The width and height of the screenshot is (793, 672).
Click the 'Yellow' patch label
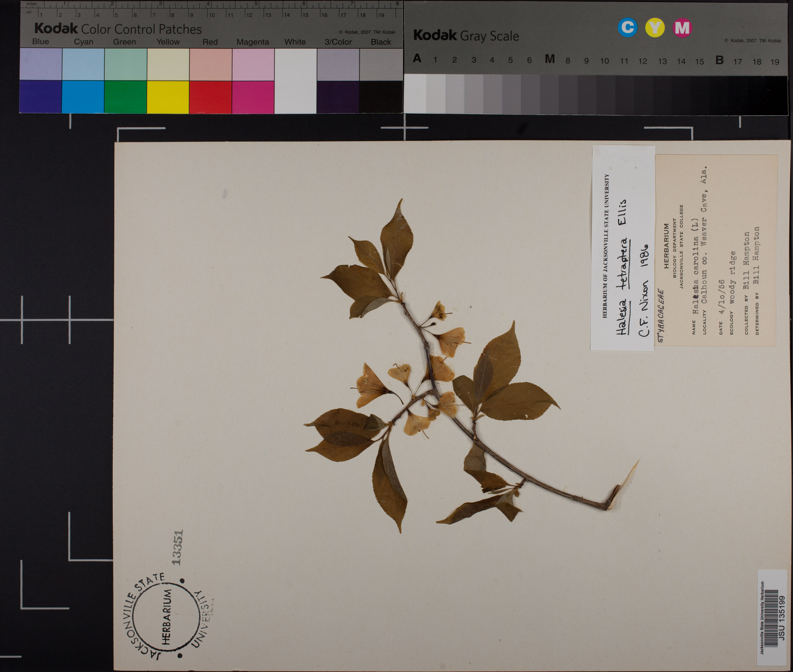168,42
